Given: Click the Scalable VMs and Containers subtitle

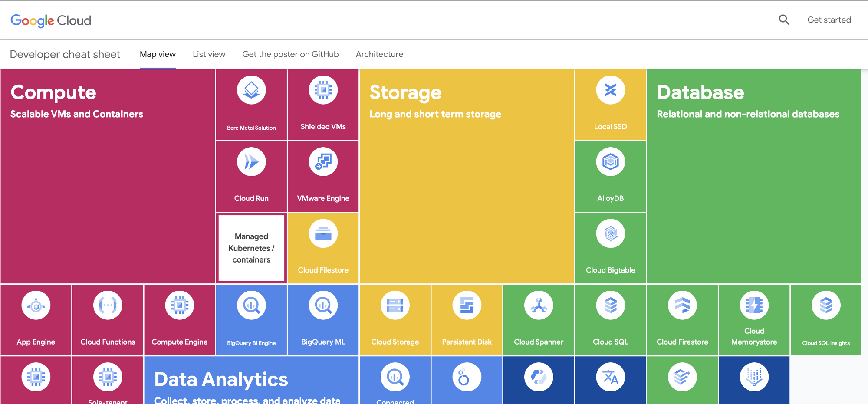Looking at the screenshot, I should tap(77, 114).
